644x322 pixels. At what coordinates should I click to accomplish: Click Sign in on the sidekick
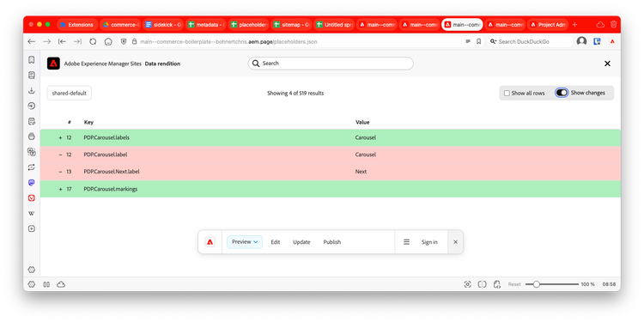(429, 242)
